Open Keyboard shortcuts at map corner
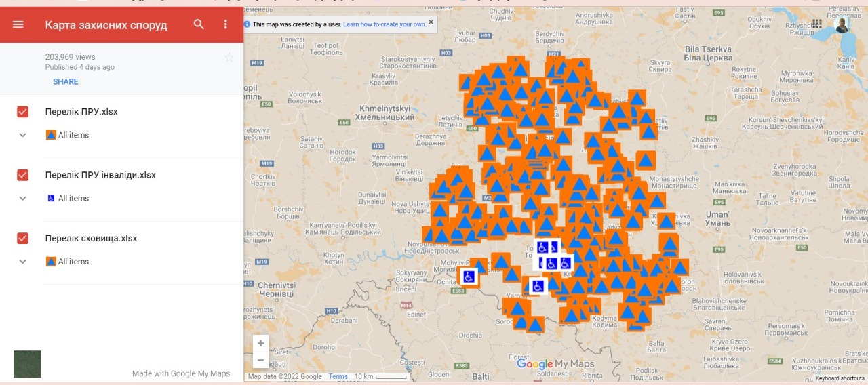This screenshot has height=385, width=868. click(x=840, y=378)
